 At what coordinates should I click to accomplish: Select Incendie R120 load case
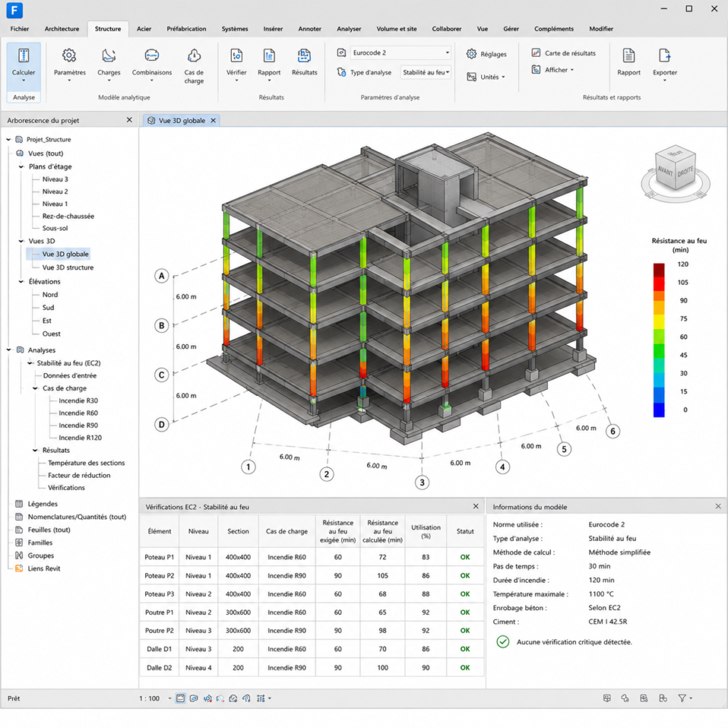[x=80, y=437]
